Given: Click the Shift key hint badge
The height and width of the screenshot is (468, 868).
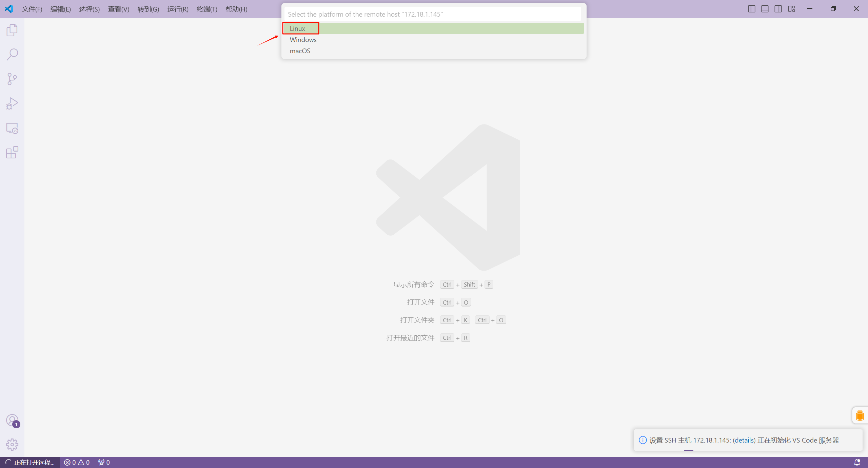Looking at the screenshot, I should (469, 285).
